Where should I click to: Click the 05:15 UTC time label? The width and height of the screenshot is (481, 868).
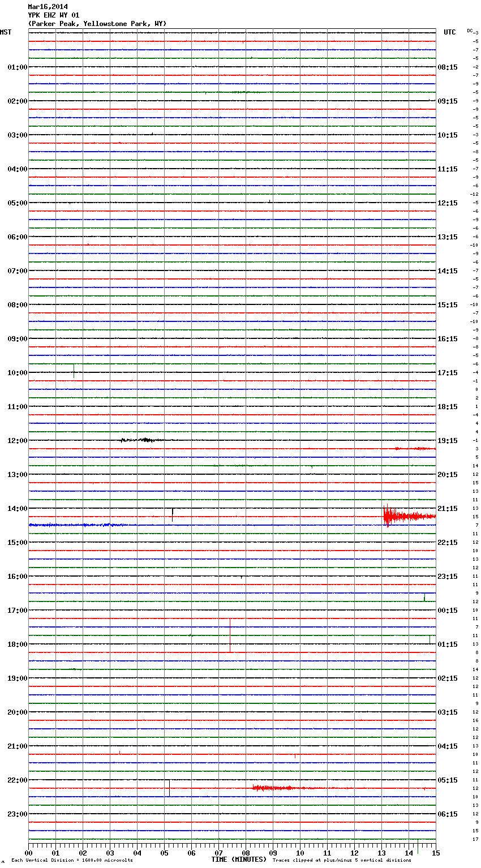pyautogui.click(x=448, y=780)
